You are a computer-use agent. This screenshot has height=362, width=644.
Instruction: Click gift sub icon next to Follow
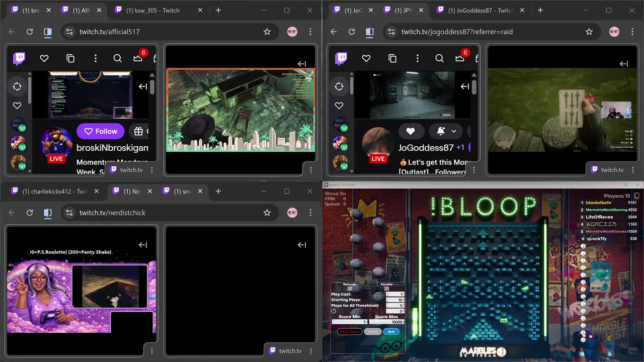(x=138, y=131)
